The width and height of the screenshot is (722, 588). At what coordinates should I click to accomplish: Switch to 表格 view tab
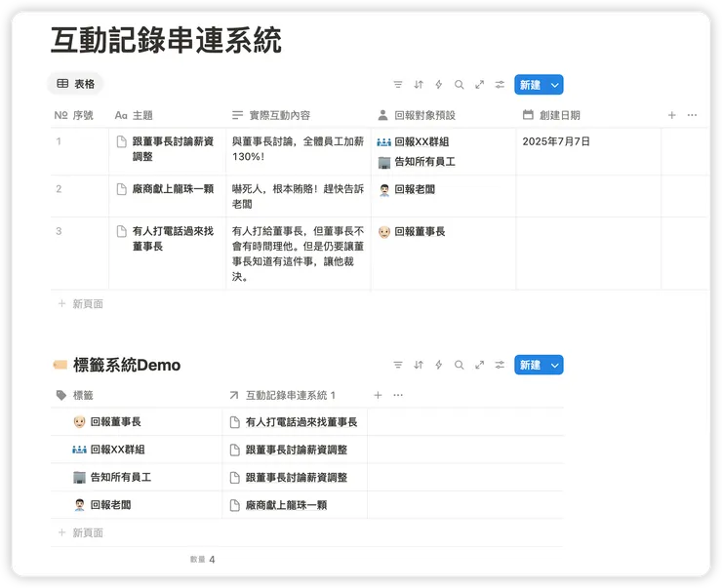coord(75,84)
